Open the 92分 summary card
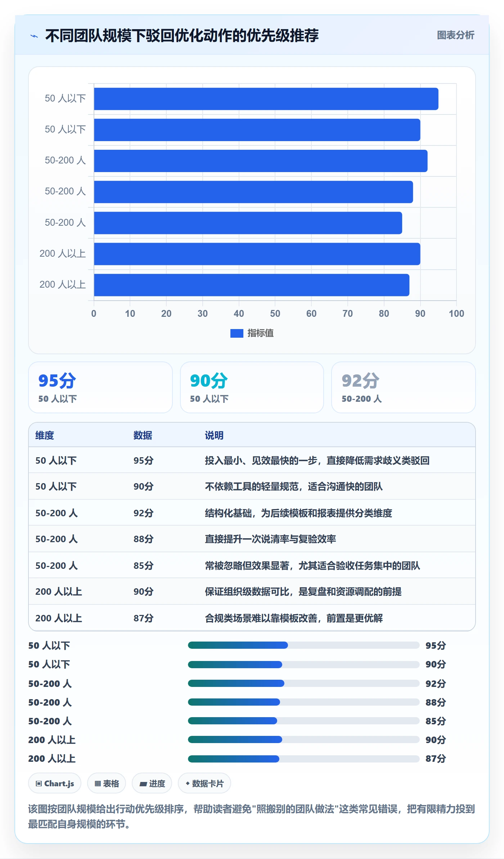This screenshot has width=504, height=859. coord(404,387)
